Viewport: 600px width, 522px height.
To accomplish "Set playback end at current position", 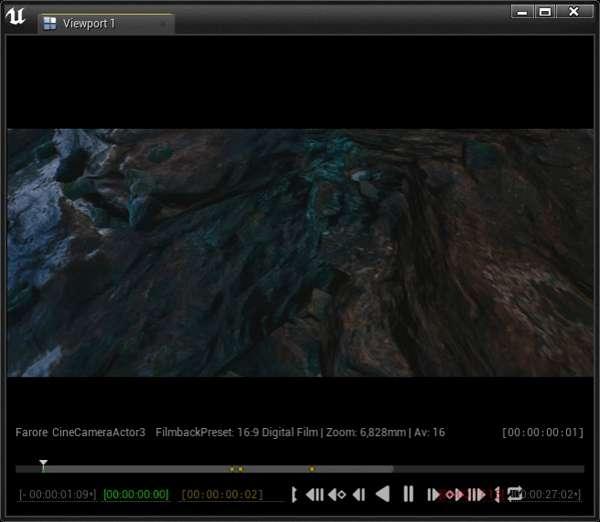I will tap(497, 494).
